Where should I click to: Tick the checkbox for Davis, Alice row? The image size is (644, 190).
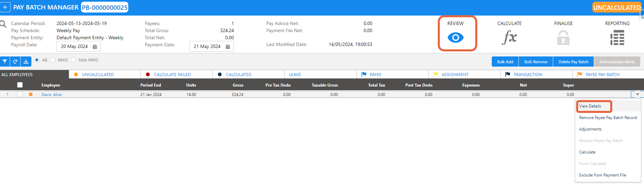[x=20, y=94]
